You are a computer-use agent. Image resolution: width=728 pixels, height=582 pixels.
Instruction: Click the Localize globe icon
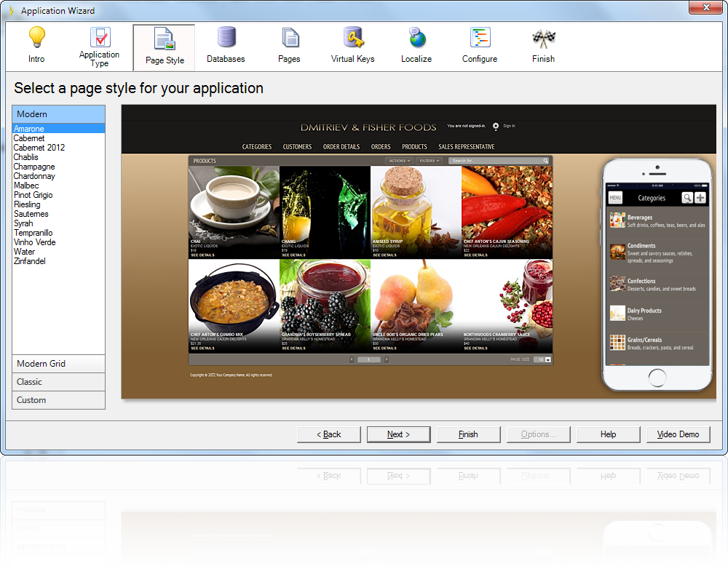pyautogui.click(x=416, y=38)
